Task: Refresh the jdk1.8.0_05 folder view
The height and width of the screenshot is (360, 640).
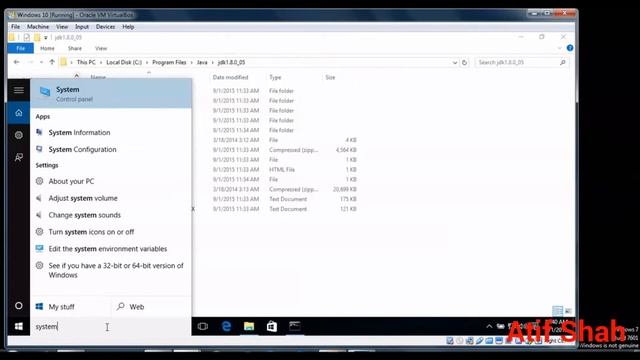Action: point(464,63)
